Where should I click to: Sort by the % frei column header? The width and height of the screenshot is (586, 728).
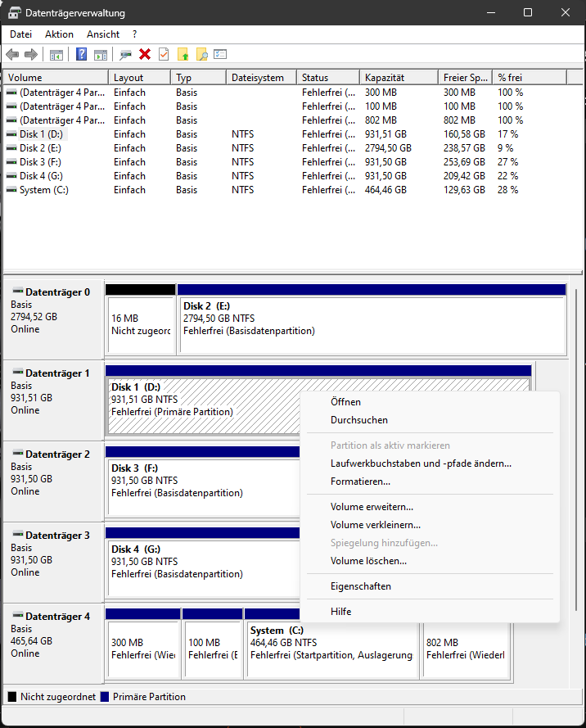[530, 78]
